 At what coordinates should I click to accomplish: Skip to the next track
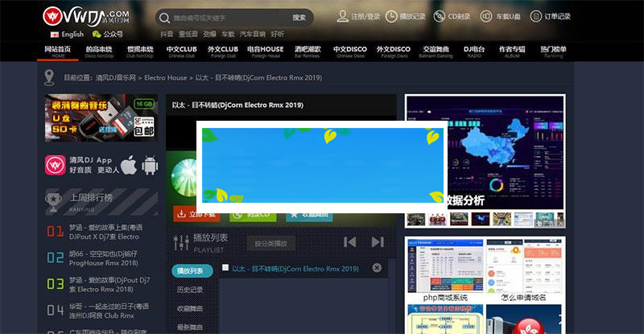pos(378,241)
